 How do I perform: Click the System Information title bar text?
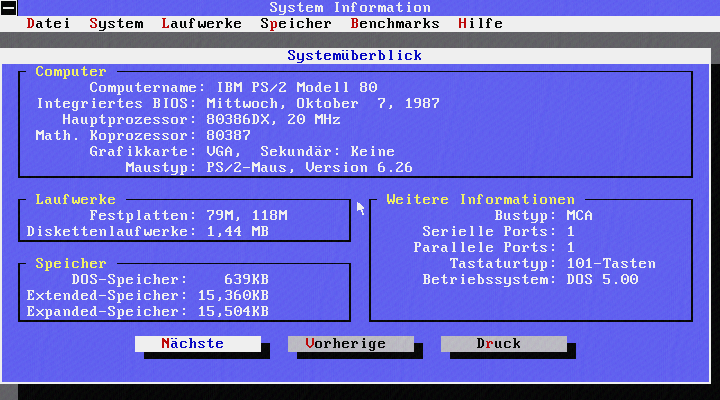coord(350,7)
